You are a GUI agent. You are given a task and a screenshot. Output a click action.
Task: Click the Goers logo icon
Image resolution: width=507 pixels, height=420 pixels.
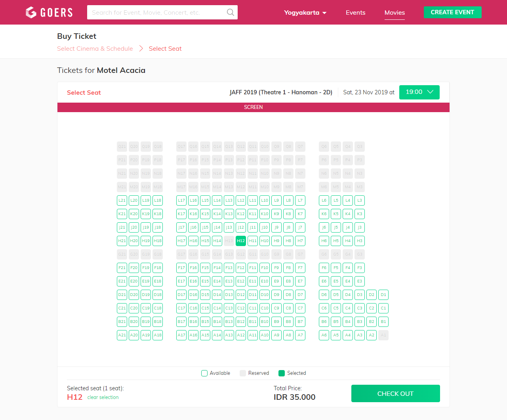coord(31,12)
